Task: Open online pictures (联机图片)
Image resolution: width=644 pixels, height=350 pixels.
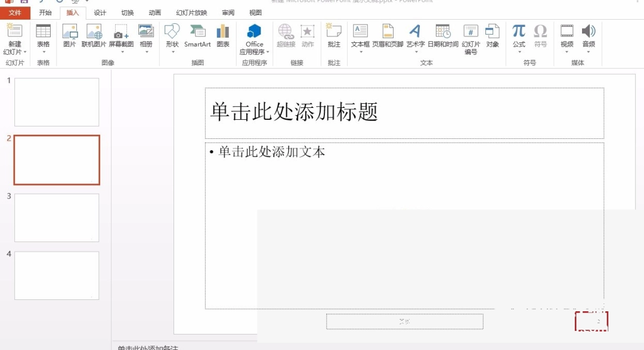Action: 94,31
